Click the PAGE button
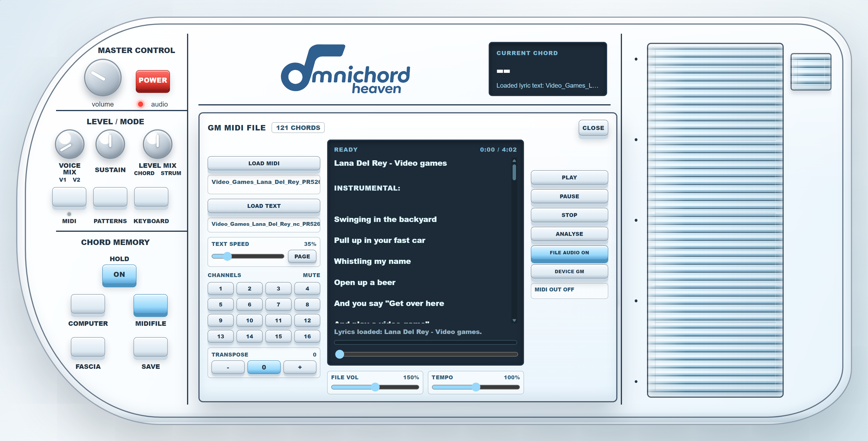Image resolution: width=868 pixels, height=441 pixels. click(302, 257)
